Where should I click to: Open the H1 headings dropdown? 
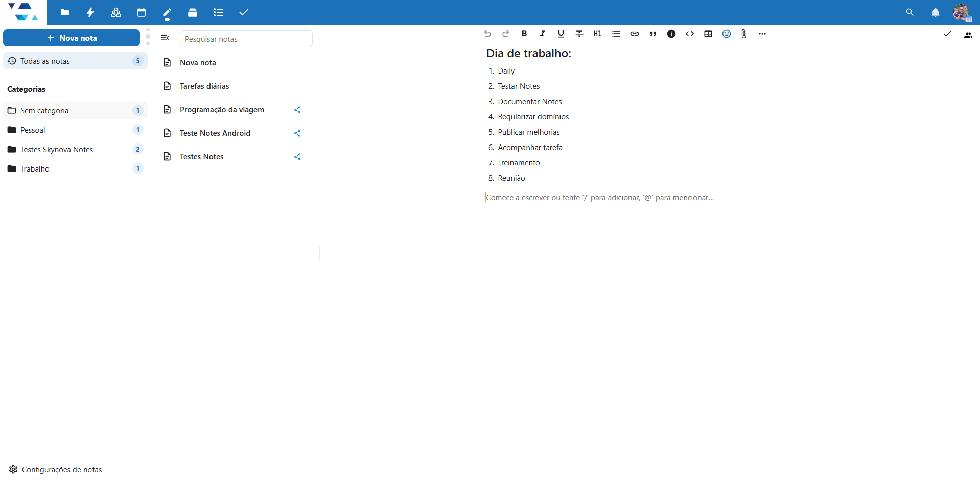click(597, 34)
